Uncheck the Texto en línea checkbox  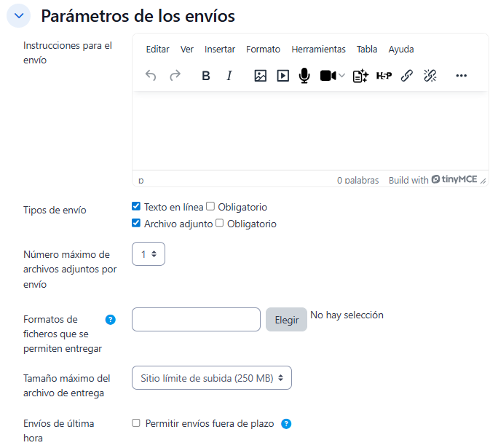136,207
